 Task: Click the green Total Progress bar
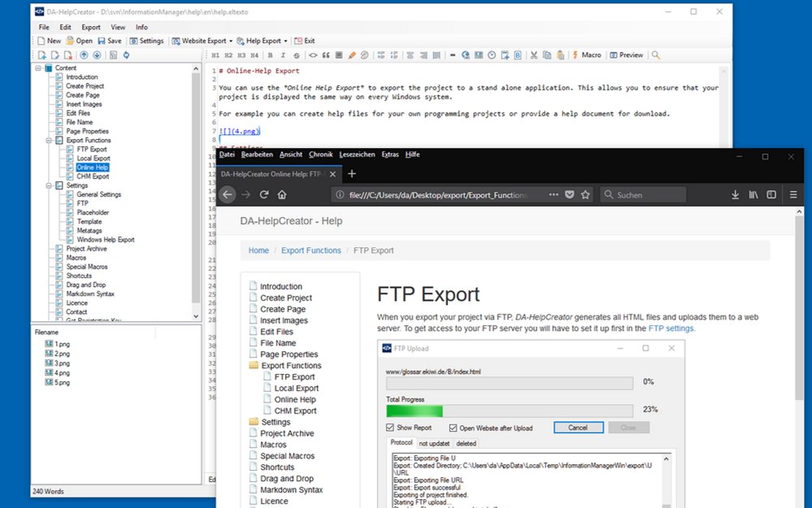coord(414,411)
